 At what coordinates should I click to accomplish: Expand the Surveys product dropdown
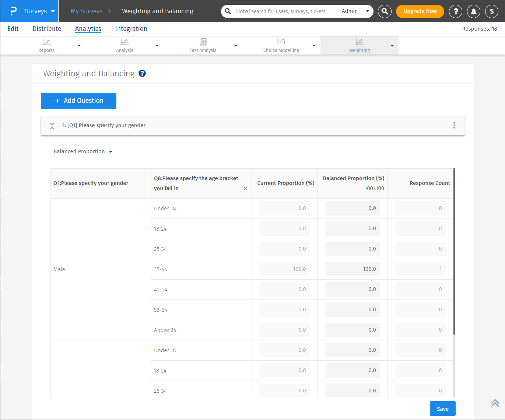pos(53,11)
